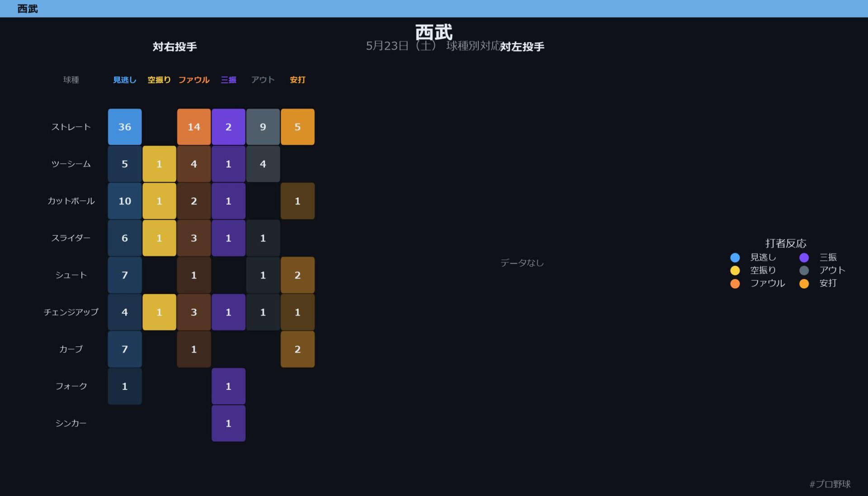Click the gray アウト legend dot
868x496 pixels.
804,270
